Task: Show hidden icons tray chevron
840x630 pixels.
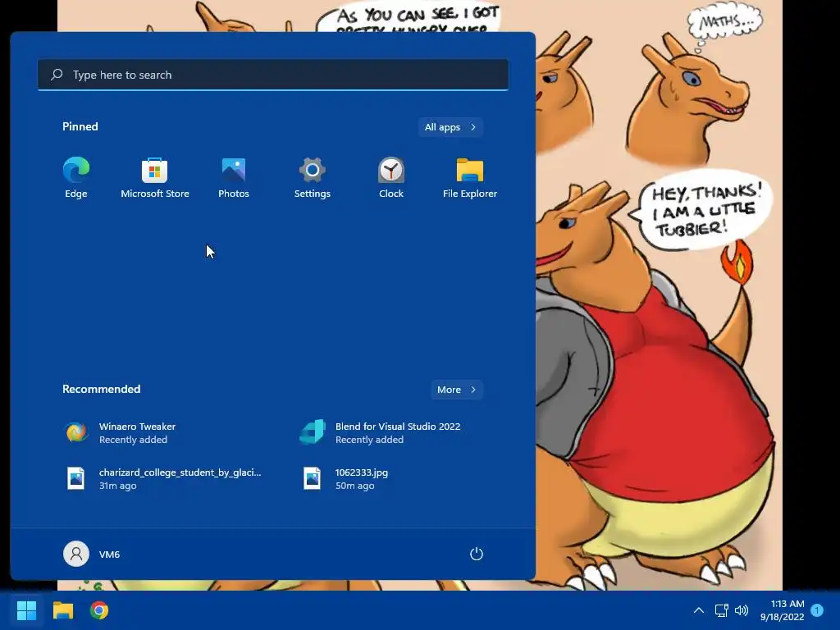Action: [699, 610]
